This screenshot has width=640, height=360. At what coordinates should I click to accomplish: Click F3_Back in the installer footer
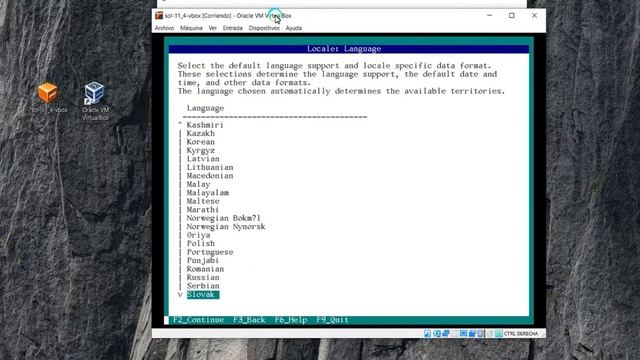249,320
